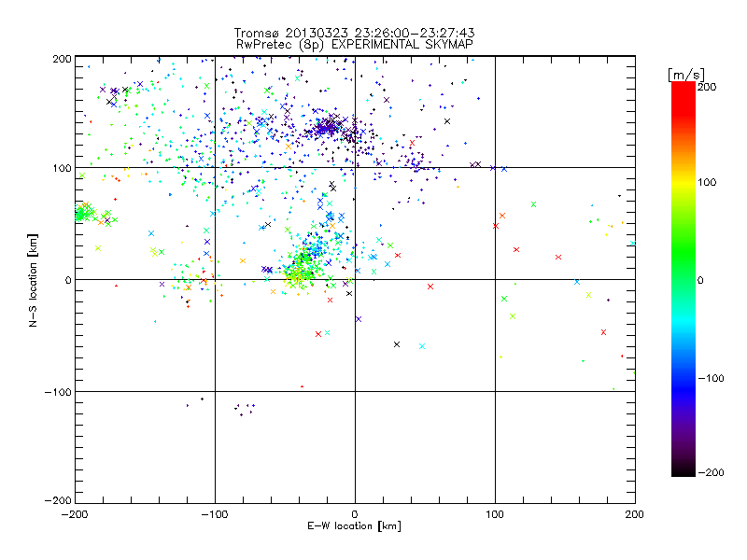Click the y-axis tick label '0'

tap(68, 280)
